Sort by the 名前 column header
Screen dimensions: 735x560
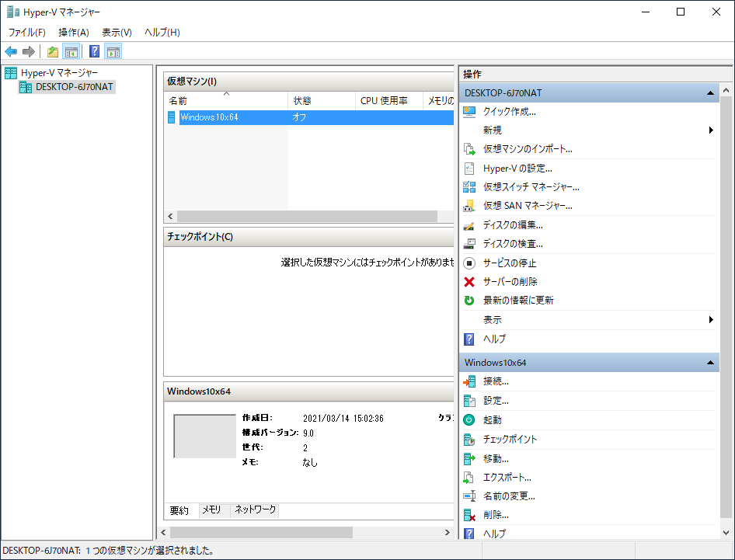click(226, 101)
